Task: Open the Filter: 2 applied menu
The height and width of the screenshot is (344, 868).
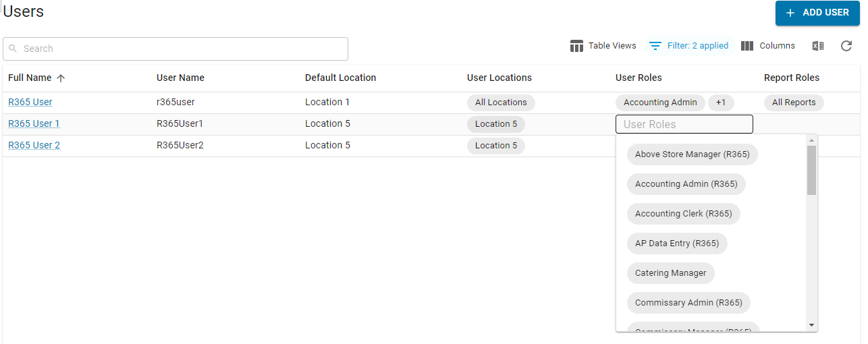Action: tap(688, 46)
